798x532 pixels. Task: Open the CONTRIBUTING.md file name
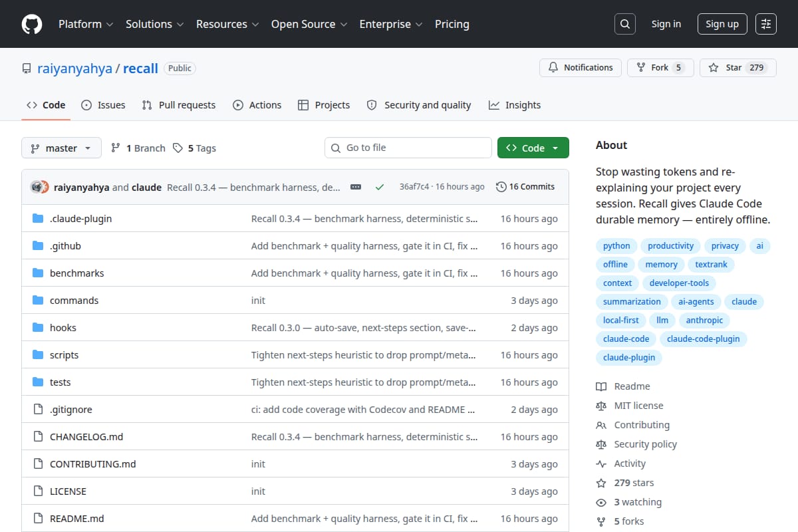(92, 464)
